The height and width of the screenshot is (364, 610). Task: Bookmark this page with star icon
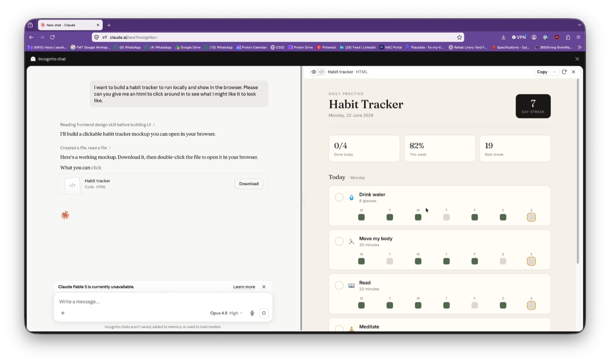tap(459, 37)
